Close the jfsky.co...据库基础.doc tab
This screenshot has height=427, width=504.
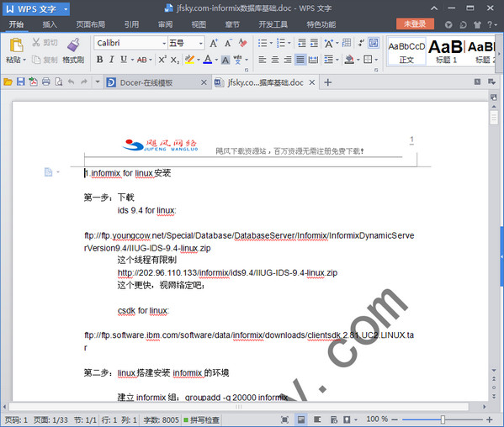pos(312,82)
